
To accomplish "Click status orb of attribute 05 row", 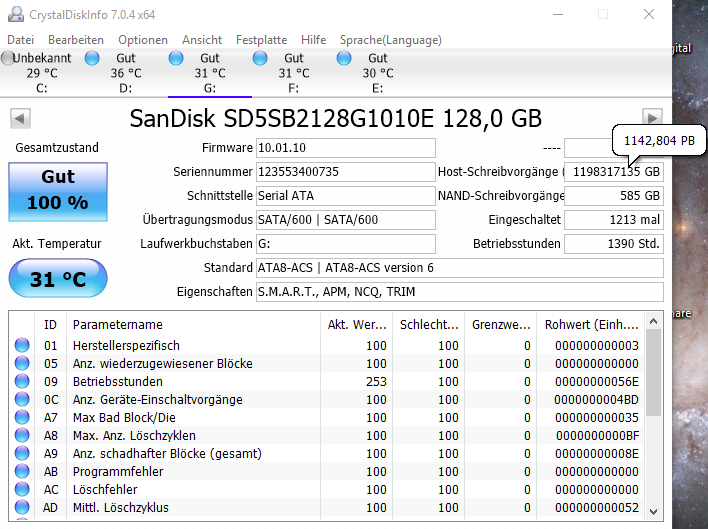I will click(x=22, y=363).
